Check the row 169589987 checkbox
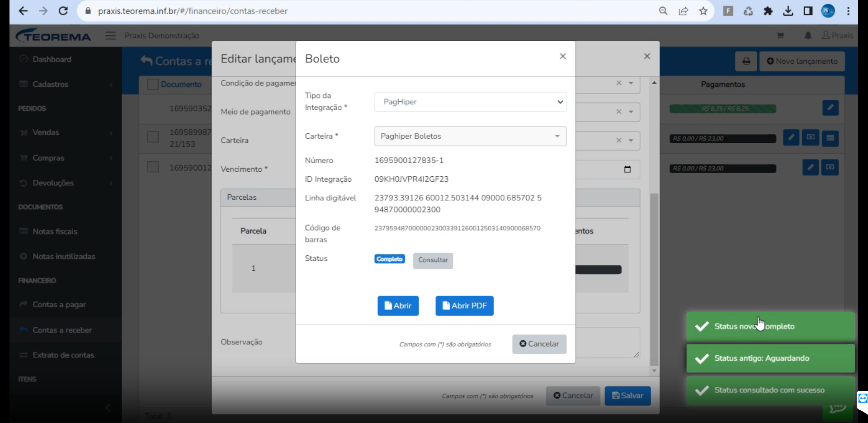868x423 pixels. [x=153, y=137]
